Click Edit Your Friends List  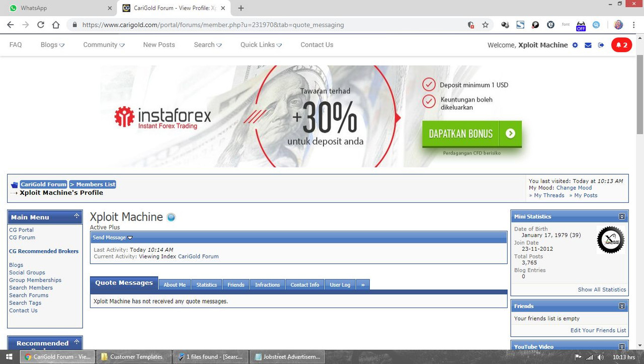pyautogui.click(x=598, y=330)
